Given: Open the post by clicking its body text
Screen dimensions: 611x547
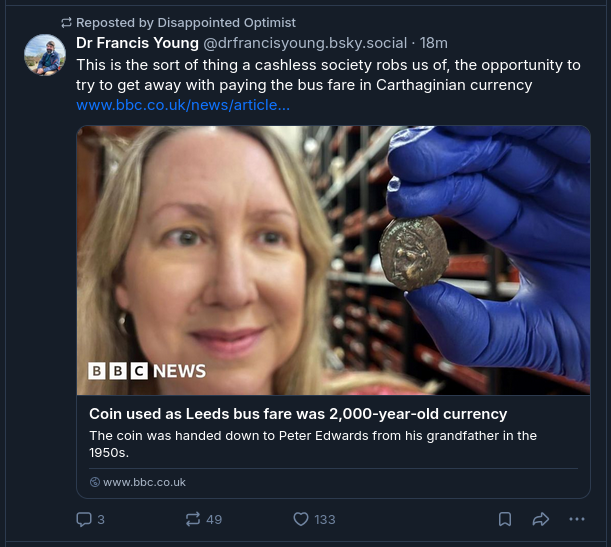Looking at the screenshot, I should 328,75.
